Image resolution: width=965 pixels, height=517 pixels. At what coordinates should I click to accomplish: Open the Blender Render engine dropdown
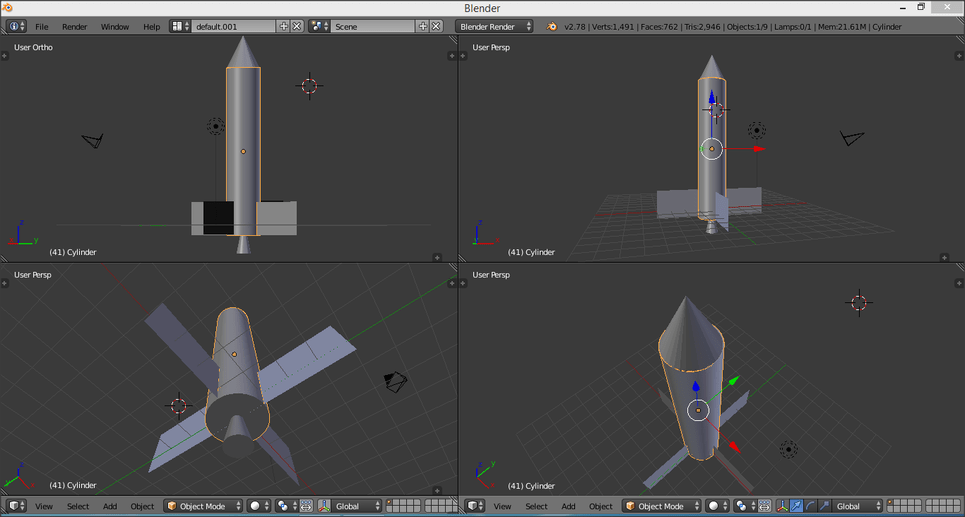click(x=494, y=26)
